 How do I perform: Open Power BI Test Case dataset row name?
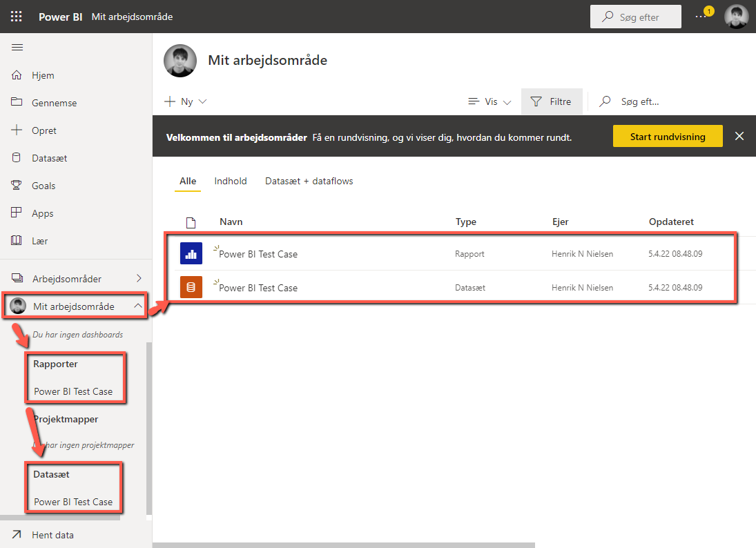click(x=258, y=288)
